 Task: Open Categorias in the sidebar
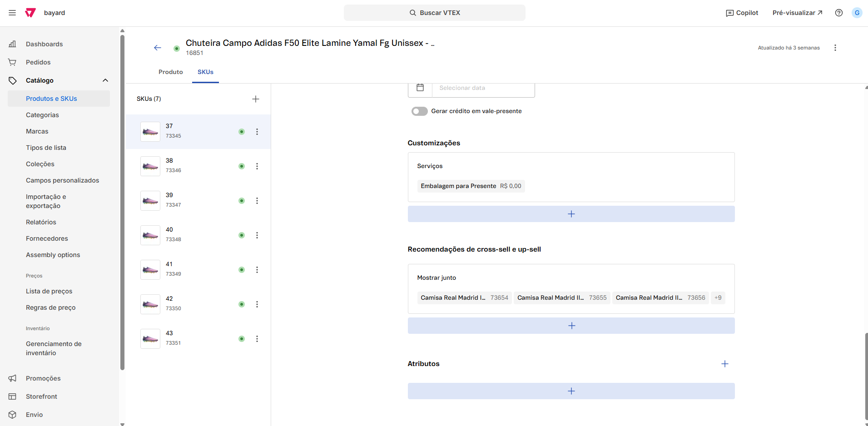[42, 115]
